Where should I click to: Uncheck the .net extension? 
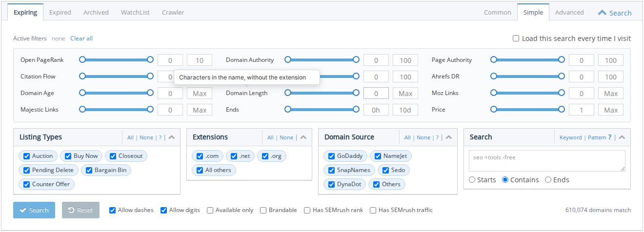point(234,156)
